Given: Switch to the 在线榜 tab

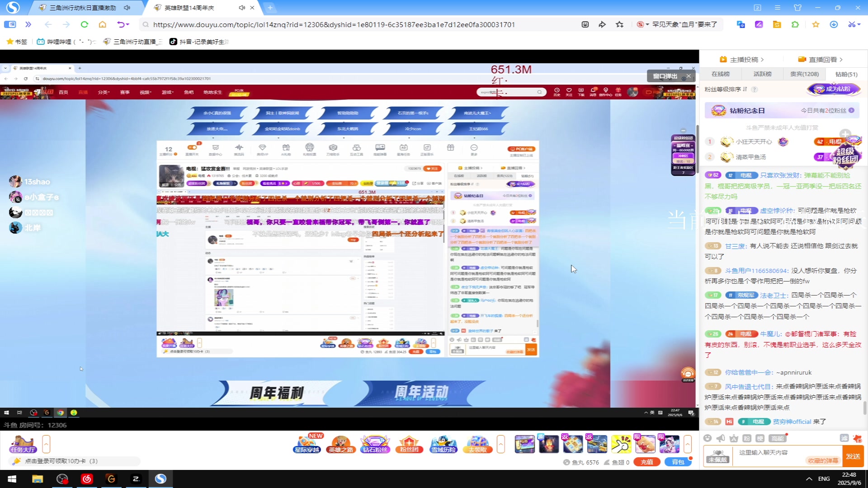Looking at the screenshot, I should (x=721, y=74).
